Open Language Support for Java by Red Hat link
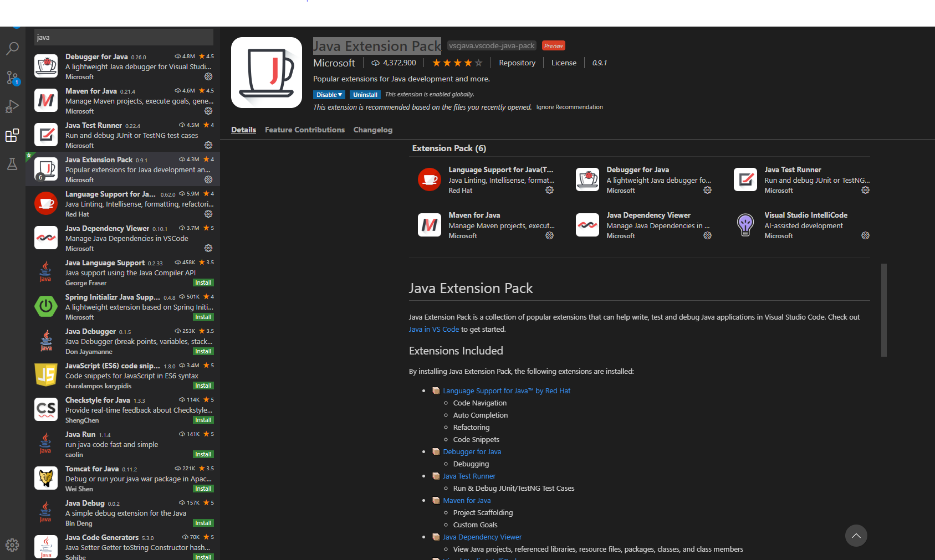The height and width of the screenshot is (560, 935). (507, 391)
